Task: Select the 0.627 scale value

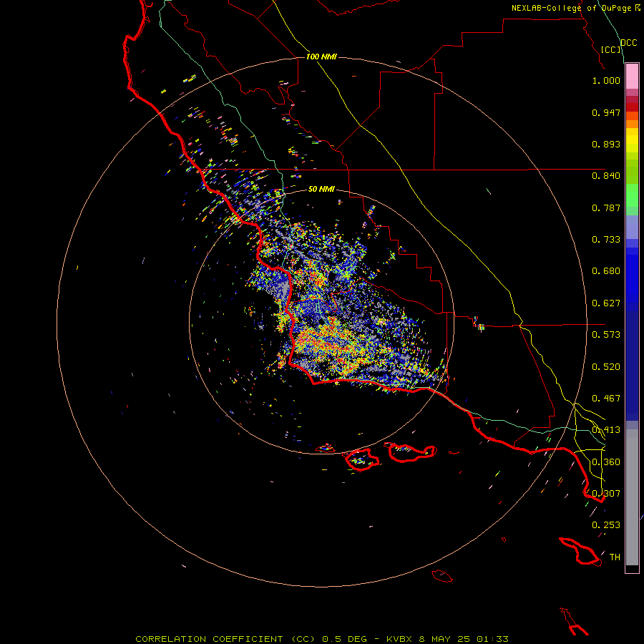Action: pos(606,303)
